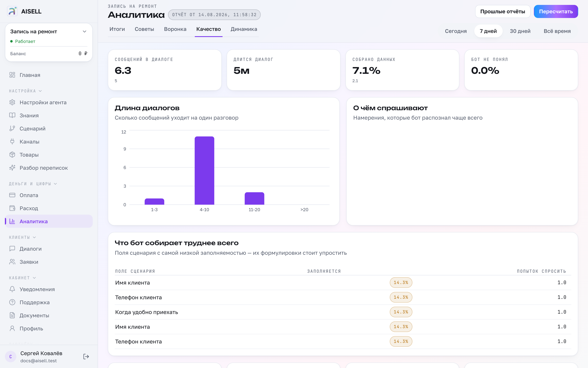Click the report timestamp badge Отчёт от 14.08.2026
The width and height of the screenshot is (588, 368).
(x=214, y=15)
